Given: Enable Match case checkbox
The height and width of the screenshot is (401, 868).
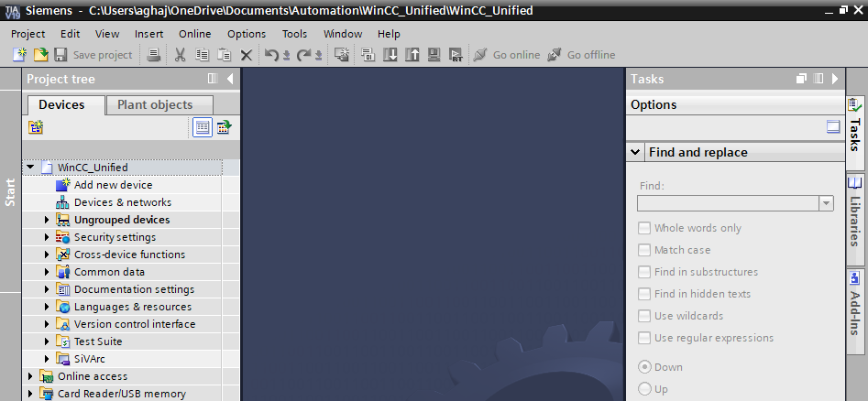Looking at the screenshot, I should pyautogui.click(x=643, y=250).
